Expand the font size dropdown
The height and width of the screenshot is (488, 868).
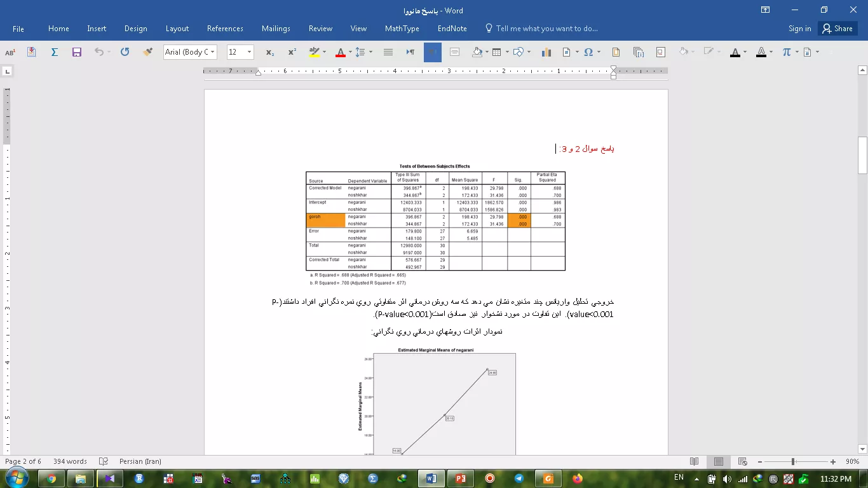click(x=249, y=52)
